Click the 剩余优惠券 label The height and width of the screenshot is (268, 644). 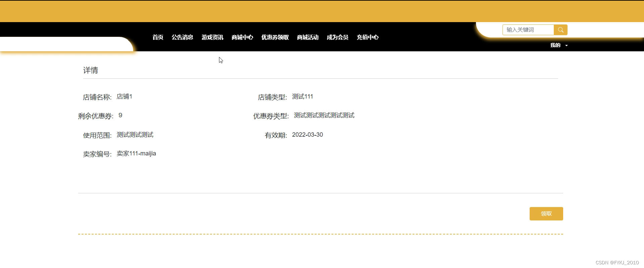pos(96,116)
